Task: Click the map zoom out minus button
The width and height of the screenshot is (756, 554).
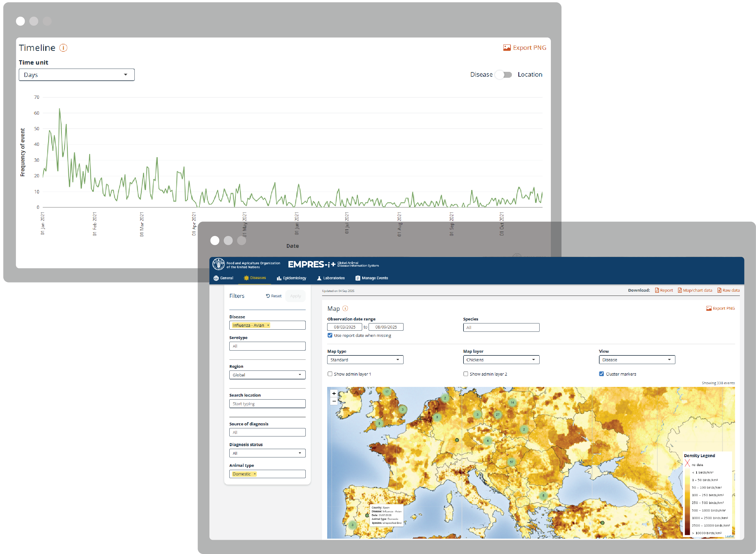Action: coord(334,401)
